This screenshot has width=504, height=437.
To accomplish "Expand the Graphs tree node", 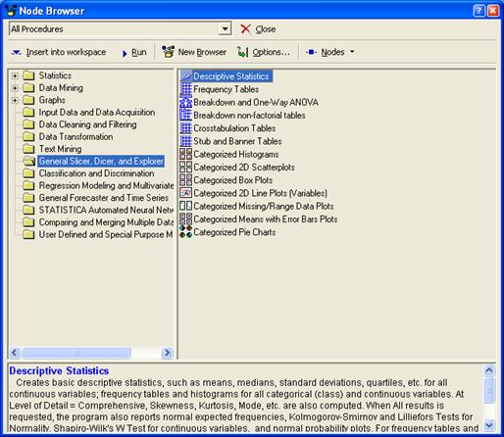I will [x=15, y=100].
